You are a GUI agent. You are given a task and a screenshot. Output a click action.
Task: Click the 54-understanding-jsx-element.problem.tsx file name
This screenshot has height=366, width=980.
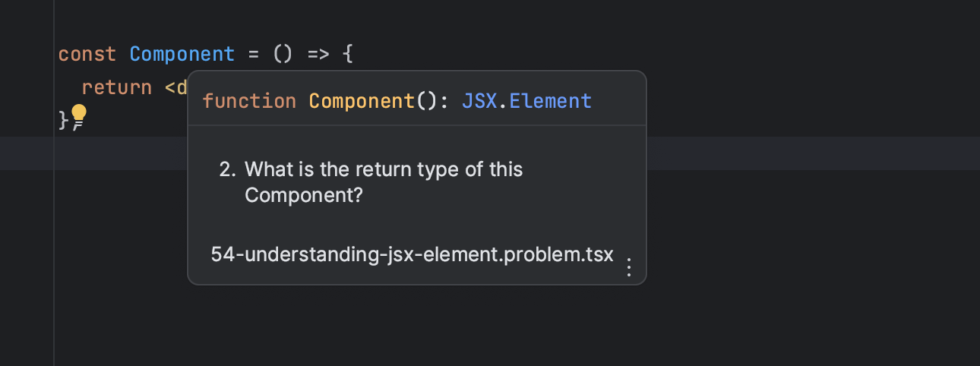tap(412, 254)
